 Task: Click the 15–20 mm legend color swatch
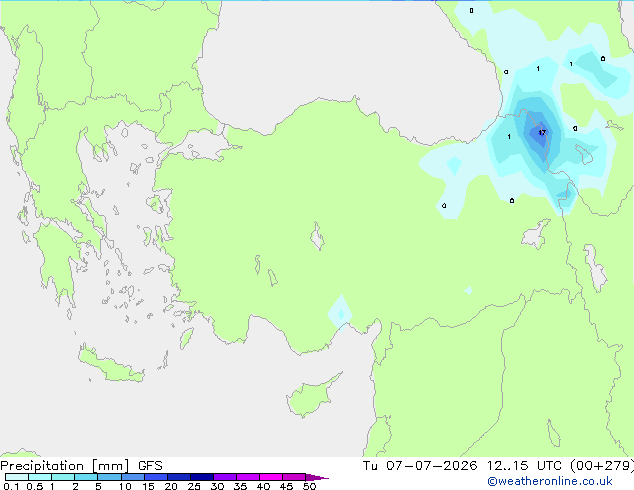(156, 477)
